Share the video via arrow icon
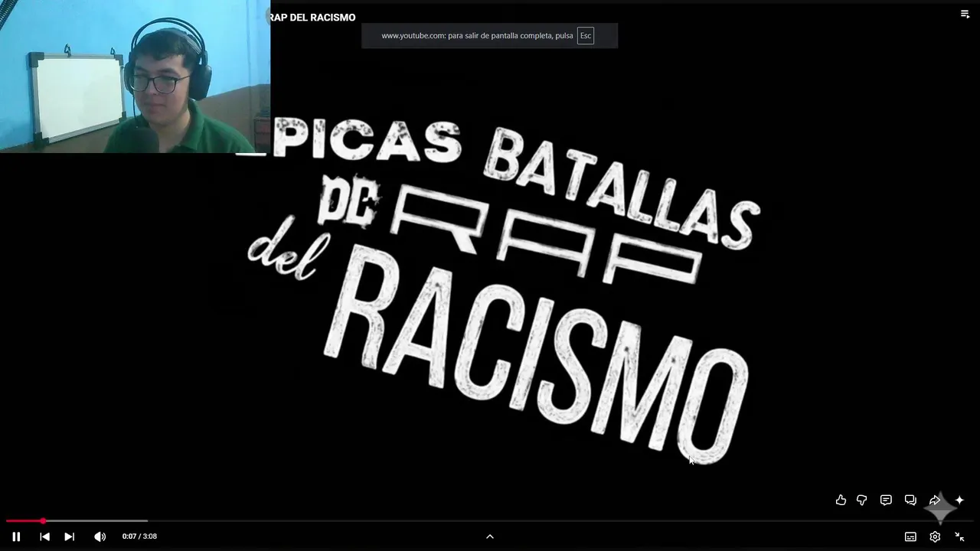980x551 pixels. click(x=935, y=500)
